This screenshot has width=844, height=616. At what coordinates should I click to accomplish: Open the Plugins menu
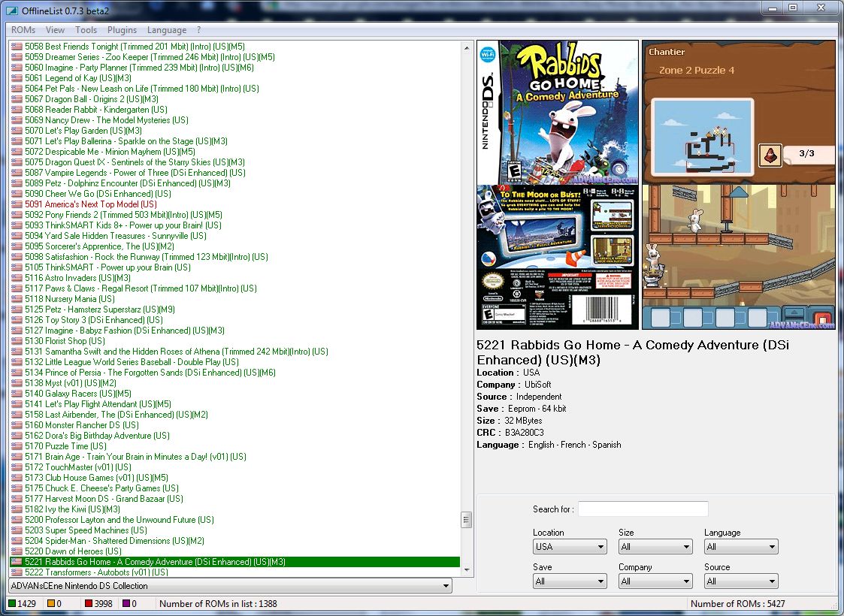(124, 30)
